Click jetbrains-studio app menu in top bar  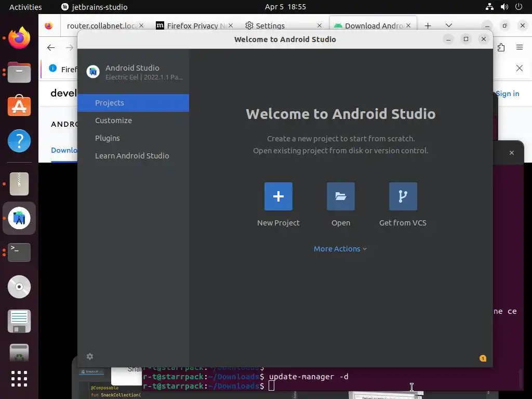[95, 7]
